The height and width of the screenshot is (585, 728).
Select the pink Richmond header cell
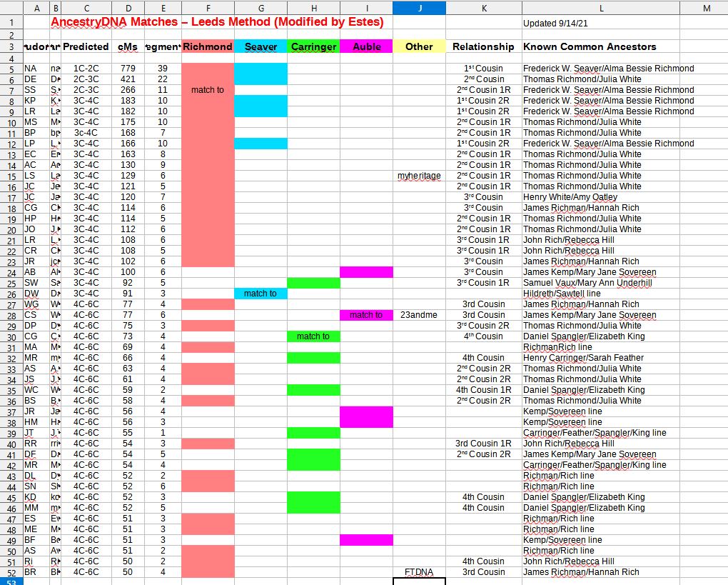pyautogui.click(x=208, y=46)
